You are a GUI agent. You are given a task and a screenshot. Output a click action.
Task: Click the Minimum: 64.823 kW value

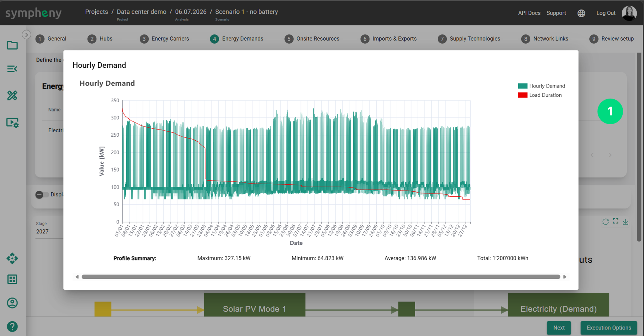317,258
